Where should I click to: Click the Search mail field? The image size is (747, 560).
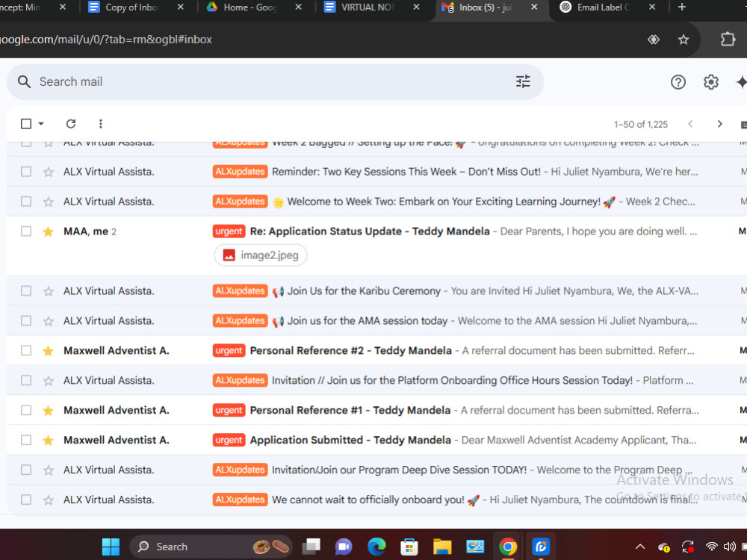coord(275,82)
